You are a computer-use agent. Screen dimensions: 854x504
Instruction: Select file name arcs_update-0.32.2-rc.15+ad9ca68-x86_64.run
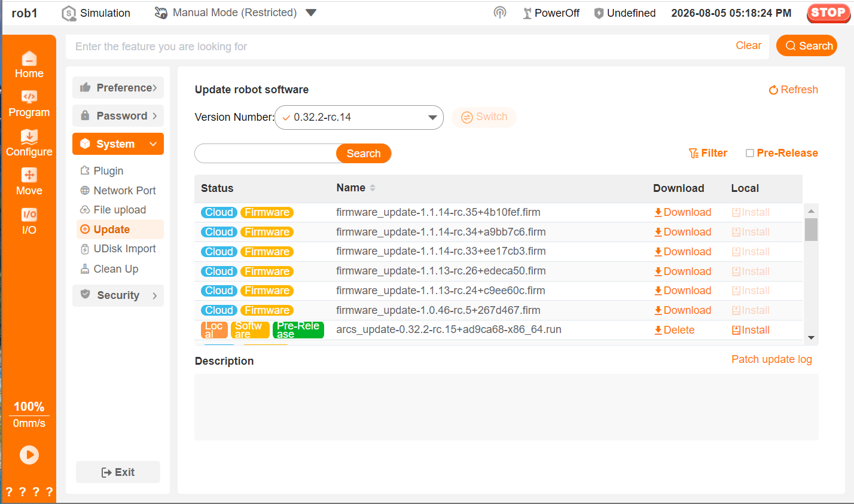[449, 329]
